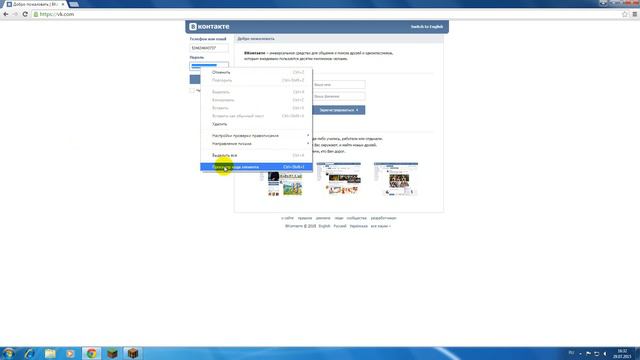Open a new tab next to VK tab
Screen dimensions: 640x360
point(74,4)
